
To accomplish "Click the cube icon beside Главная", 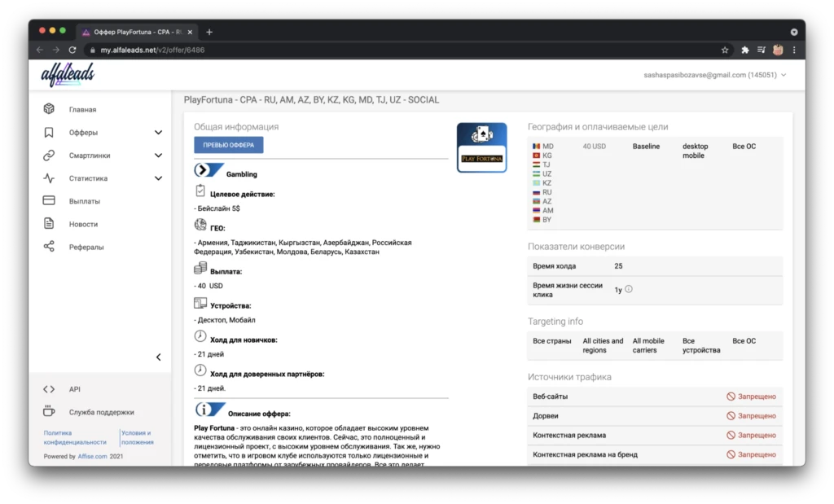I will click(x=49, y=109).
